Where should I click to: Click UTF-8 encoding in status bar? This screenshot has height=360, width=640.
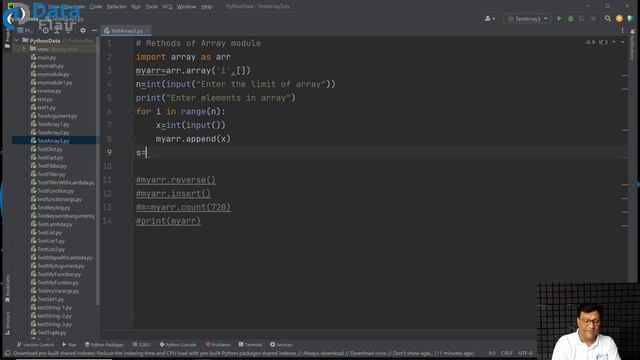525,353
